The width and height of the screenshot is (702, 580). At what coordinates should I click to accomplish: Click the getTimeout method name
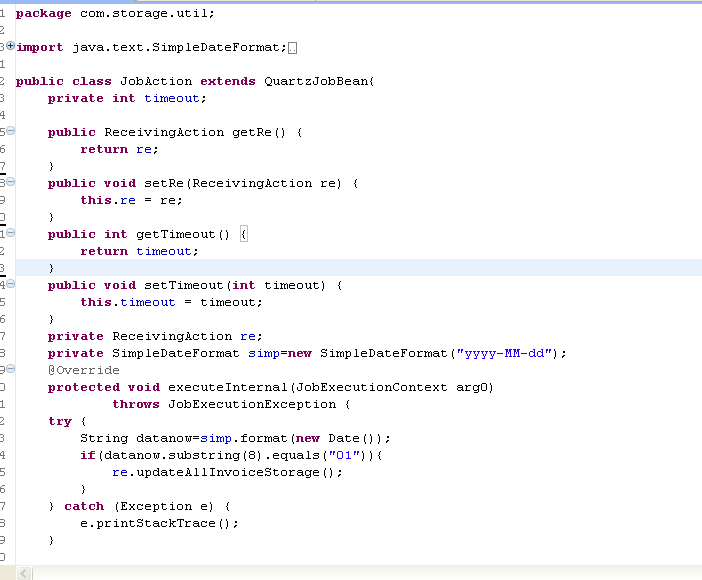[176, 235]
